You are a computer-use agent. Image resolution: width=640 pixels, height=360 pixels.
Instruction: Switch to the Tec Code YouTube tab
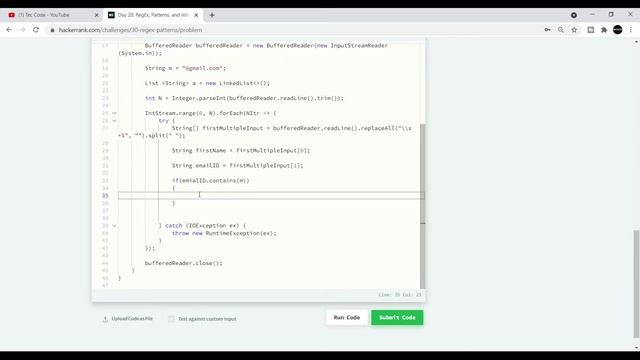[x=53, y=15]
